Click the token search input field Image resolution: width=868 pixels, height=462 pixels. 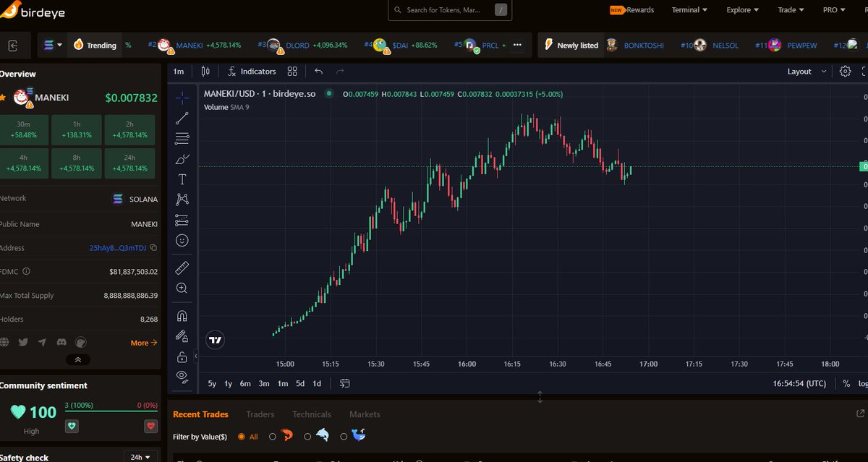tap(451, 10)
